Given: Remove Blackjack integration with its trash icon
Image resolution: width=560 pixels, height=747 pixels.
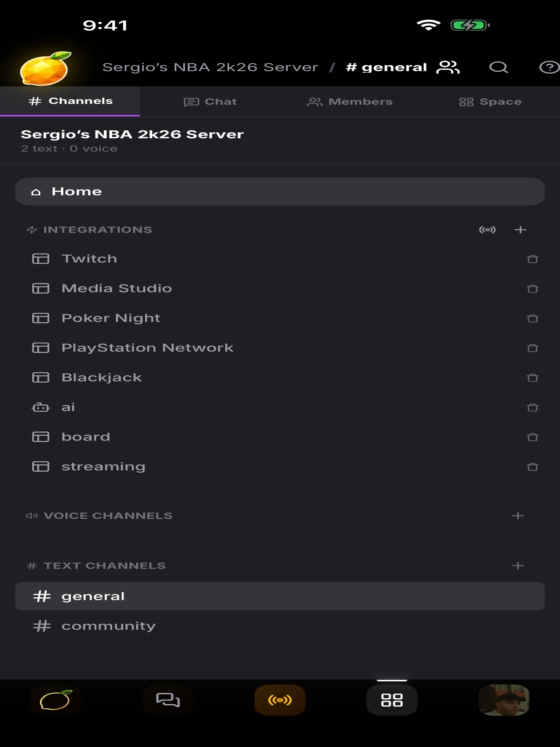Looking at the screenshot, I should (532, 378).
